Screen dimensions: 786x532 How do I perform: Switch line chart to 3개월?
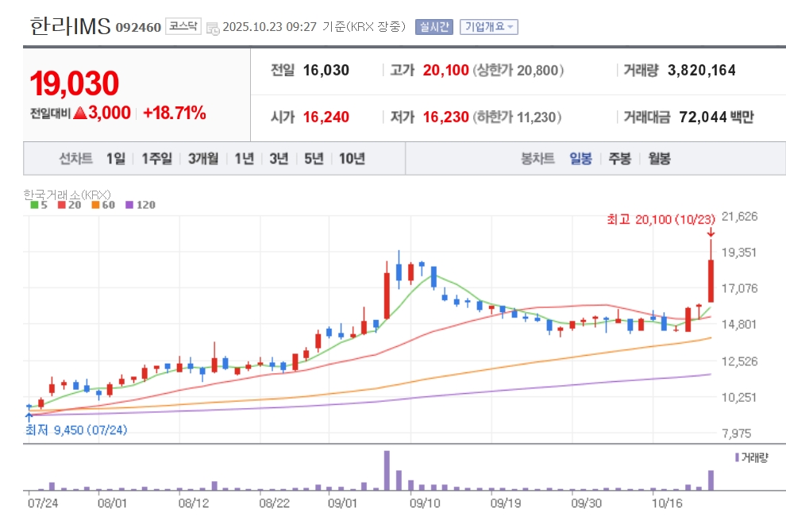pyautogui.click(x=203, y=158)
